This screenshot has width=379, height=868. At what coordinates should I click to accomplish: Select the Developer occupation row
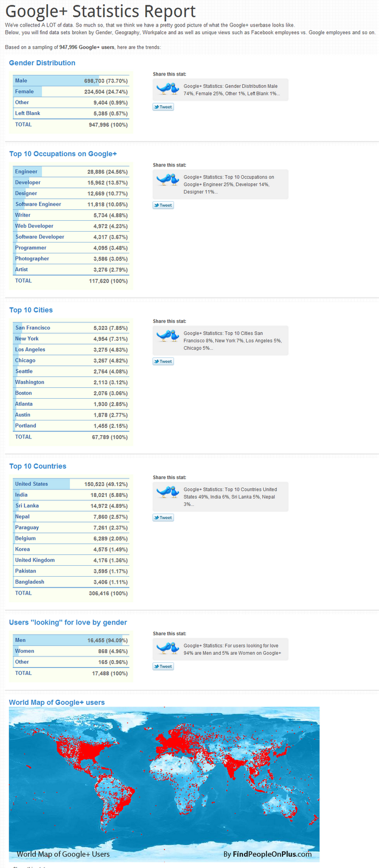coord(71,183)
